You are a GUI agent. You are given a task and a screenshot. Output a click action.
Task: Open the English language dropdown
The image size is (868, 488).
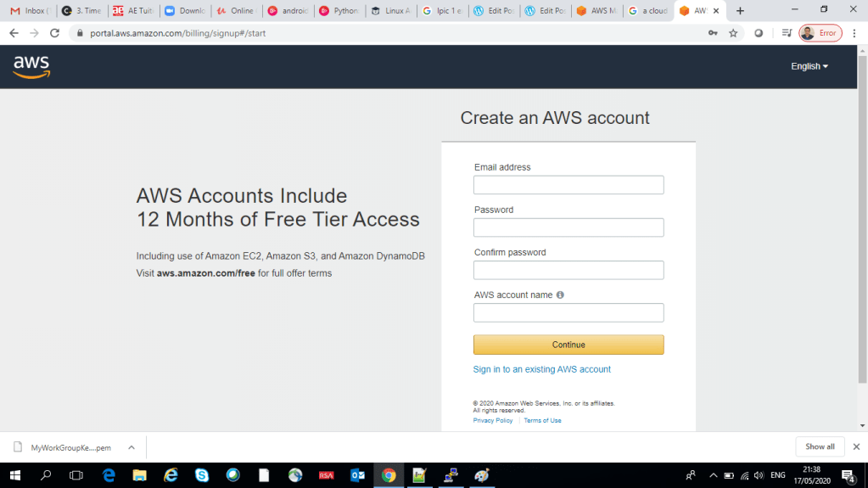tap(809, 66)
